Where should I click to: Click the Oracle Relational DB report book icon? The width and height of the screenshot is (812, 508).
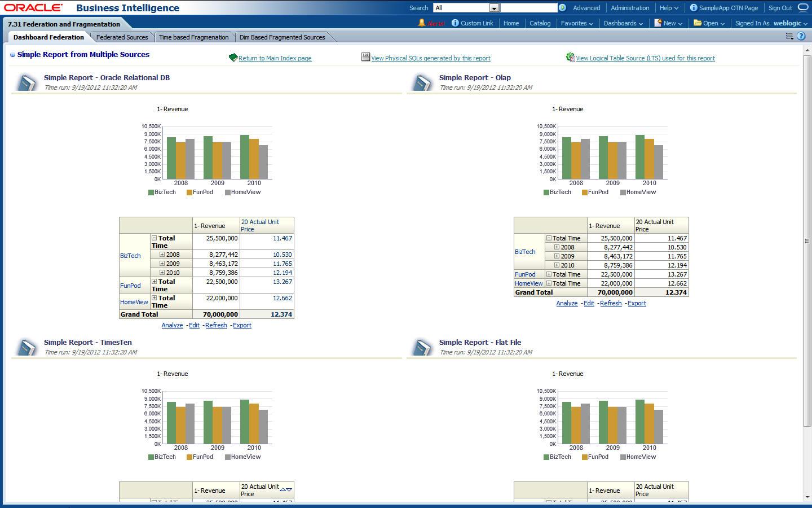click(27, 82)
